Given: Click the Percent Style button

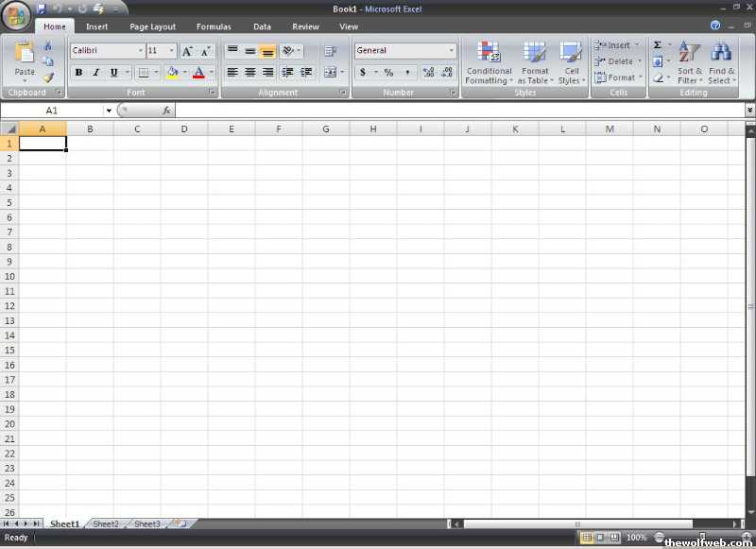Looking at the screenshot, I should [388, 73].
